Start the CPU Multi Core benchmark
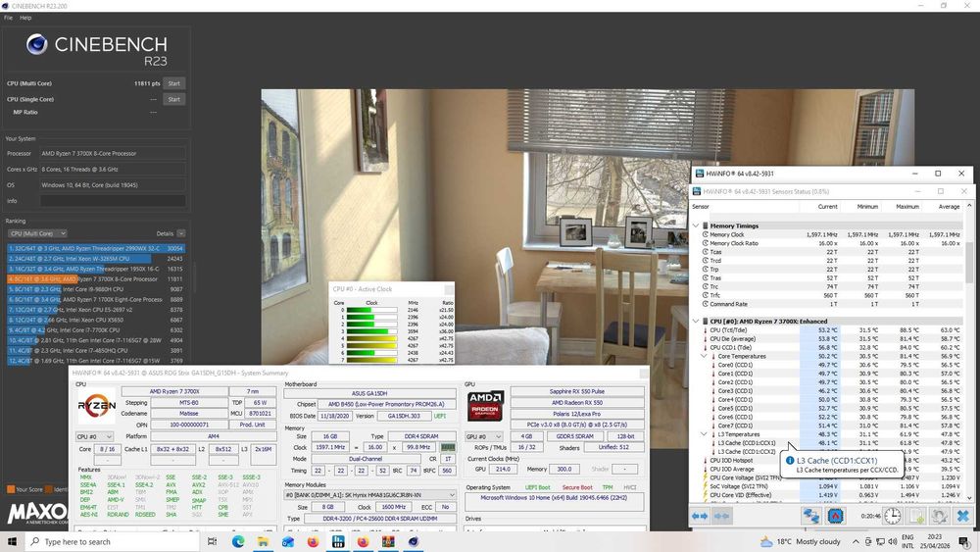Image resolution: width=980 pixels, height=552 pixels. [173, 83]
